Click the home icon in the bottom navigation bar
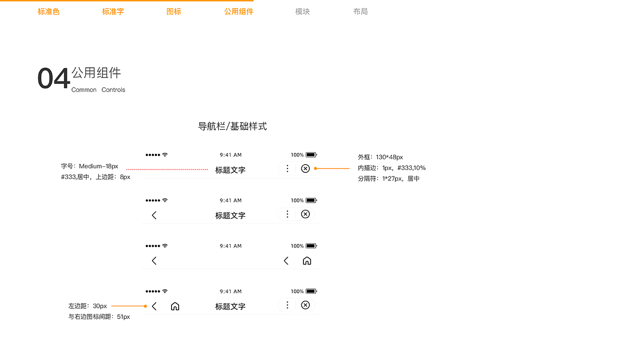644x362 pixels. coord(175,305)
